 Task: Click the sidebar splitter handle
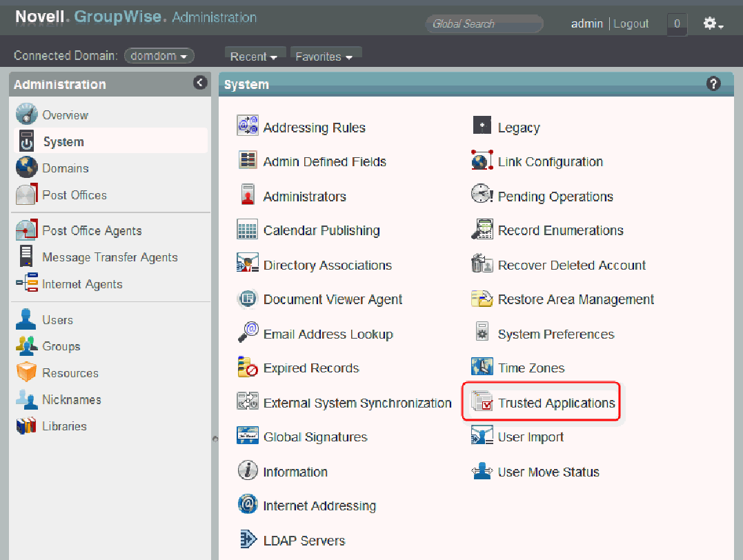pos(215,439)
